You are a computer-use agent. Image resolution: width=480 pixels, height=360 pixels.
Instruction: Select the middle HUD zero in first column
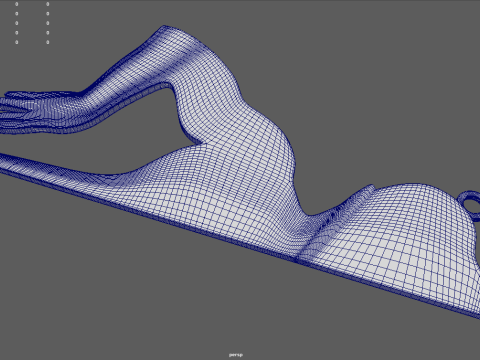tap(17, 23)
